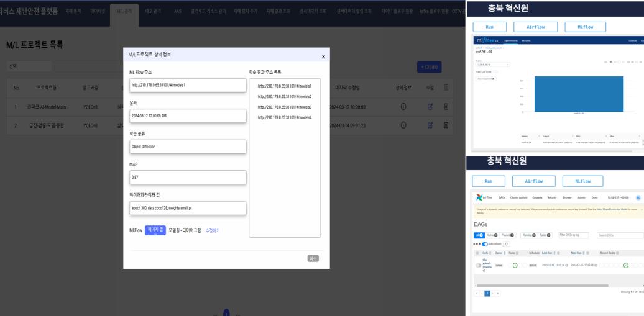This screenshot has height=316, width=644.
Task: Open kafka 플로우 현황 navigation tab
Action: 434,12
